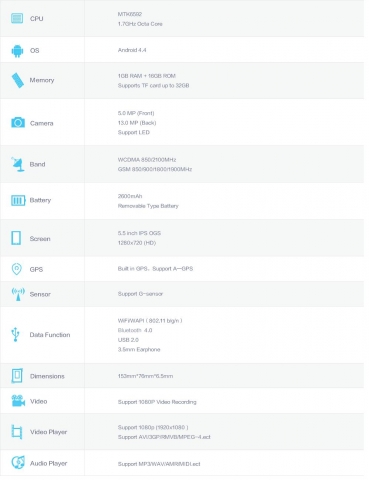Click the CPU chip icon
Image resolution: width=369 pixels, height=480 pixels.
[x=17, y=18]
